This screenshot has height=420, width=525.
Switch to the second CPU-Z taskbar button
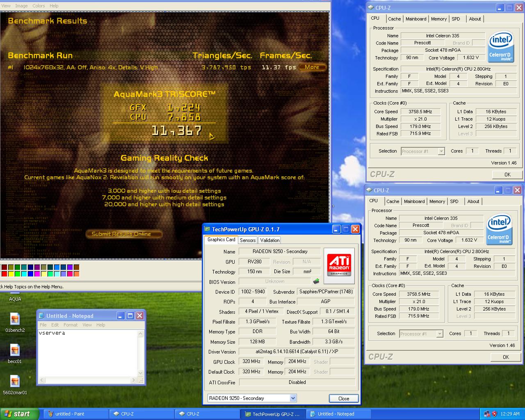coord(207,414)
